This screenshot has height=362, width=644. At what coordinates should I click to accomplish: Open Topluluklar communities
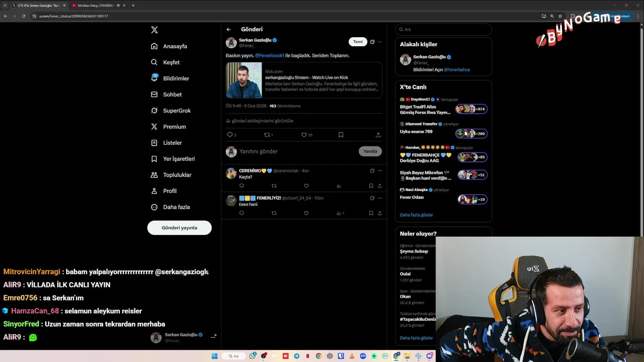171,175
